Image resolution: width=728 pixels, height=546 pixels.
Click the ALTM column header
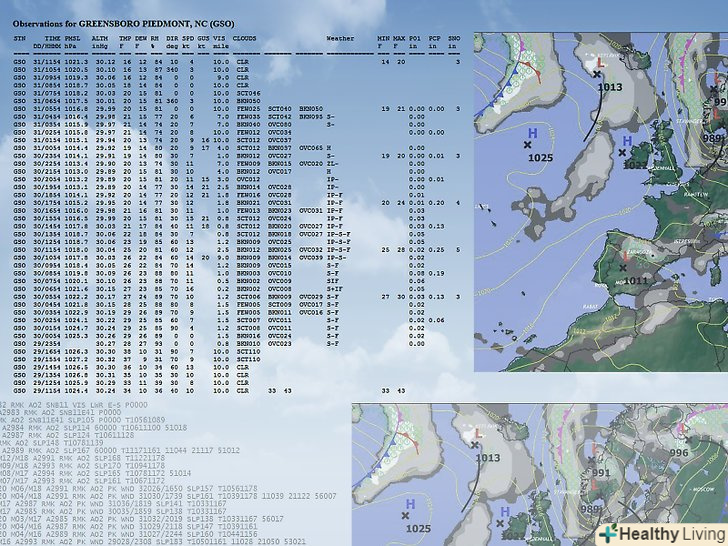click(101, 38)
